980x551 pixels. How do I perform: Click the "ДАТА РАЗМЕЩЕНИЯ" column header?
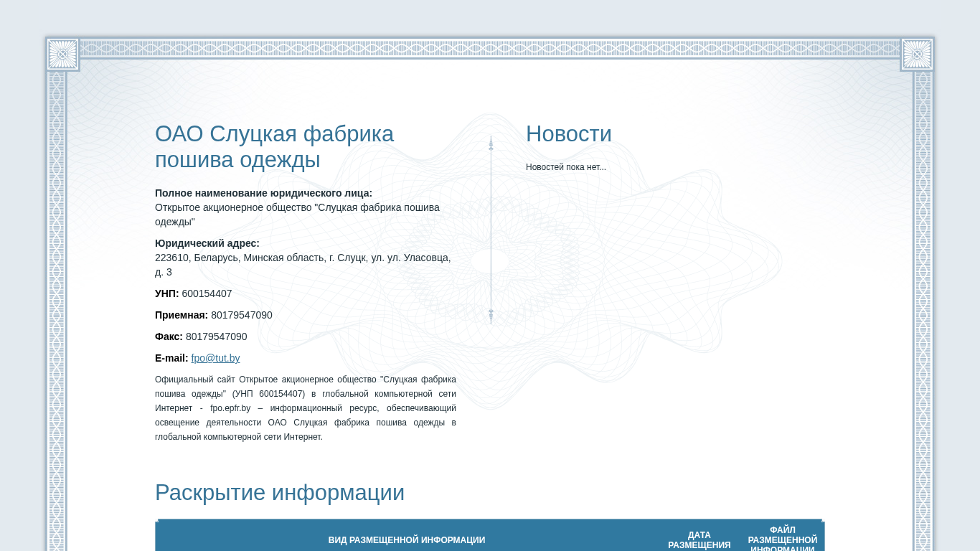pos(699,540)
